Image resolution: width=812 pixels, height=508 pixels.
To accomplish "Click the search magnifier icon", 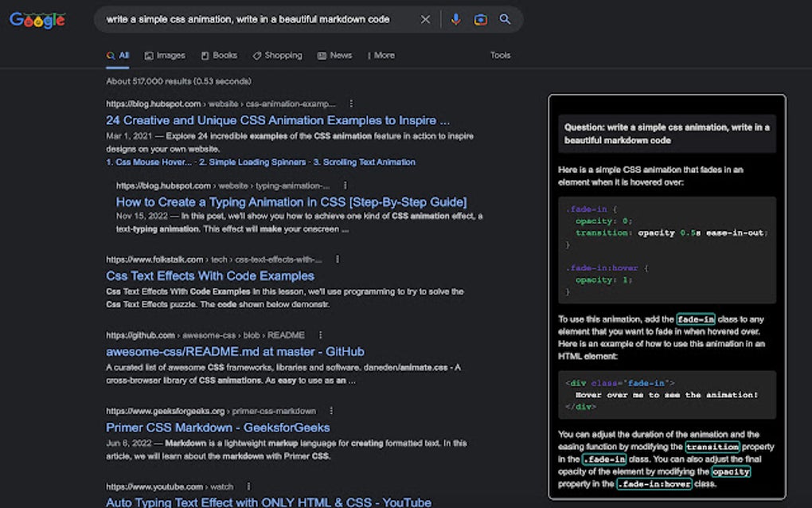I will click(505, 19).
